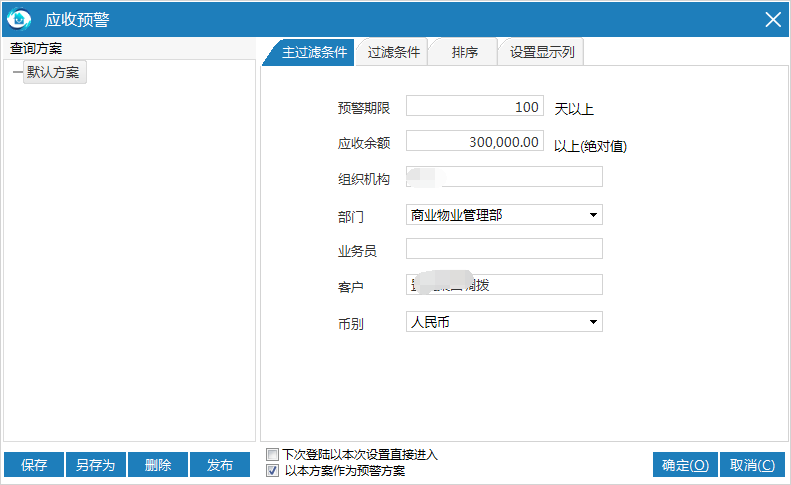Open the 过滤条件 tab
Screen dimensions: 791x485
coord(393,52)
